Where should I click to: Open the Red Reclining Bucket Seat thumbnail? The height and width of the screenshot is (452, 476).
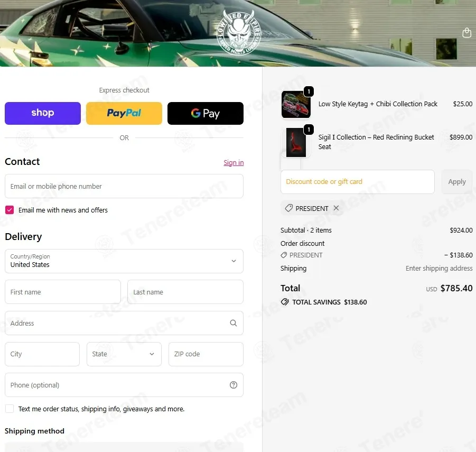296,142
